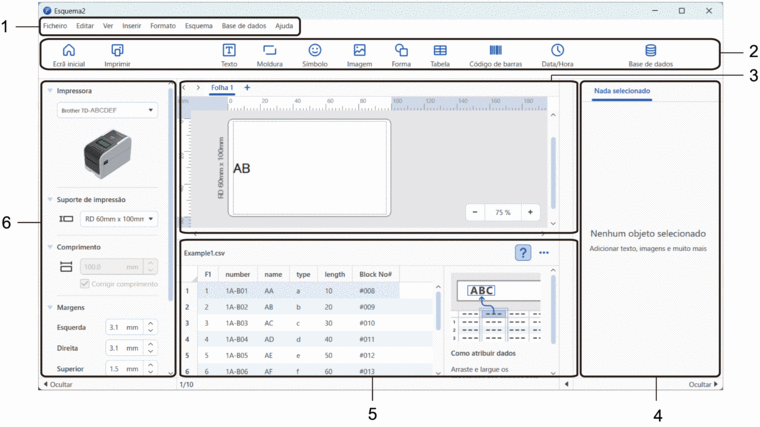This screenshot has width=760, height=427.
Task: Add a new sheet with plus icon
Action: pyautogui.click(x=247, y=88)
